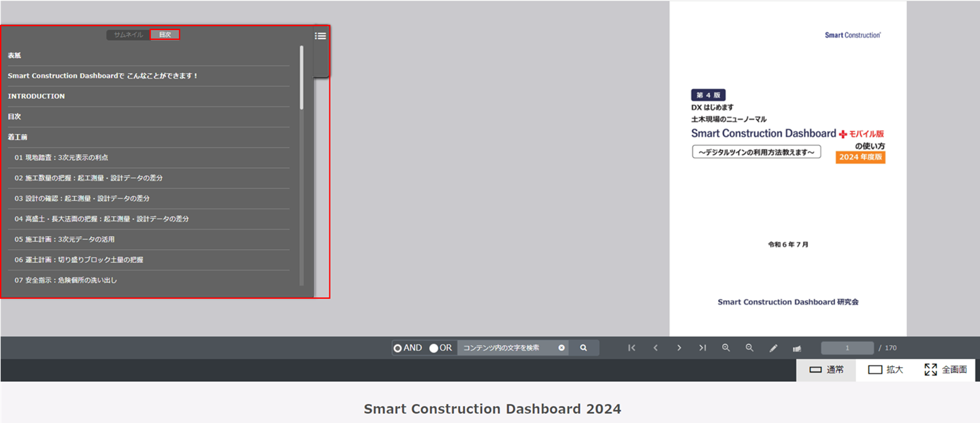Open the 目次 entry in the contents list
Screen dimensions: 980x423
click(x=148, y=116)
